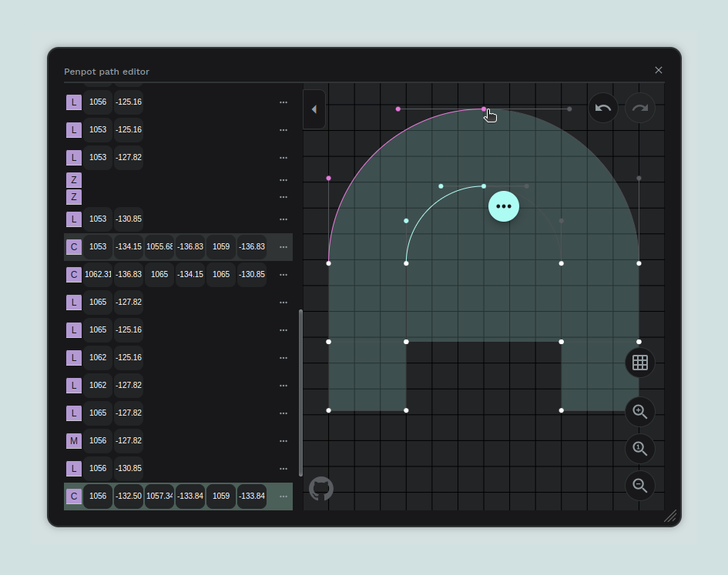The height and width of the screenshot is (575, 728).
Task: Click the L badge of row 1062 -127.82
Action: click(x=74, y=386)
